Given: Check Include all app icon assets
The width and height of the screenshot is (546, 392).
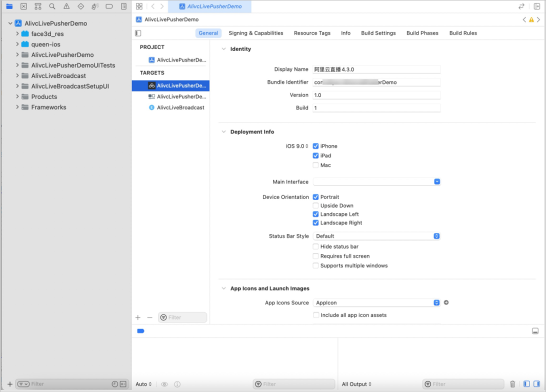Looking at the screenshot, I should point(316,315).
